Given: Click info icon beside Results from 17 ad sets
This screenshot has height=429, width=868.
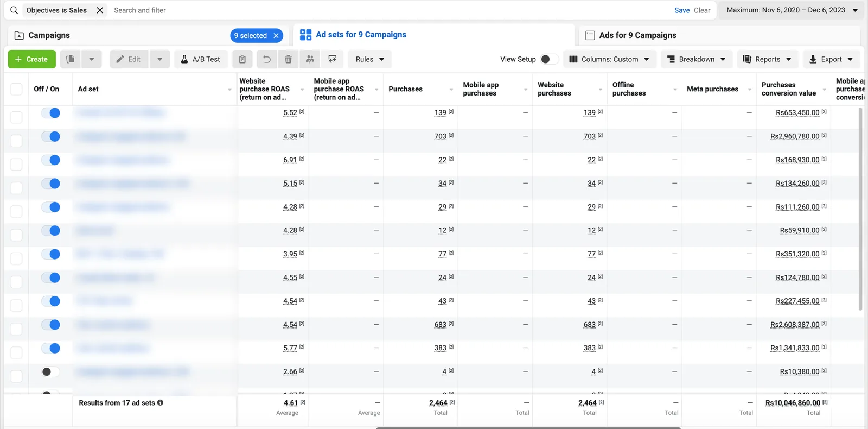Looking at the screenshot, I should click(x=160, y=403).
